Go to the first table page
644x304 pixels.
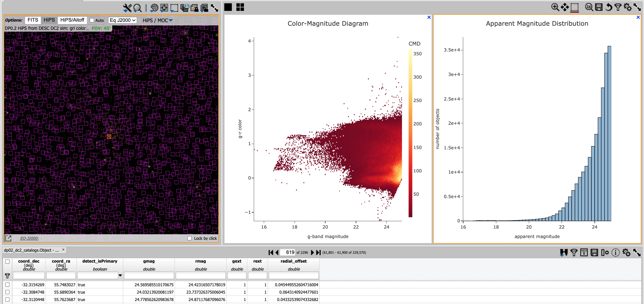(271, 253)
